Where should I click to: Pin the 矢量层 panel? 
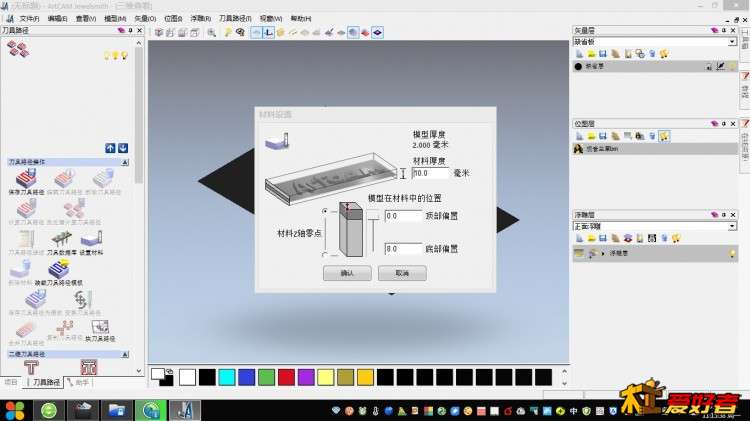[x=724, y=30]
